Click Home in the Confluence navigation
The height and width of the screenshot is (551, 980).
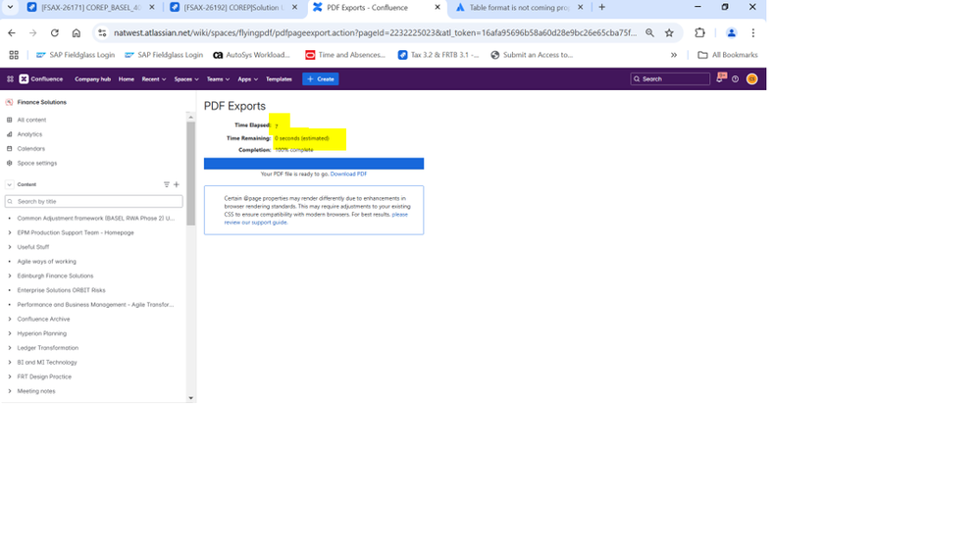[x=127, y=78]
